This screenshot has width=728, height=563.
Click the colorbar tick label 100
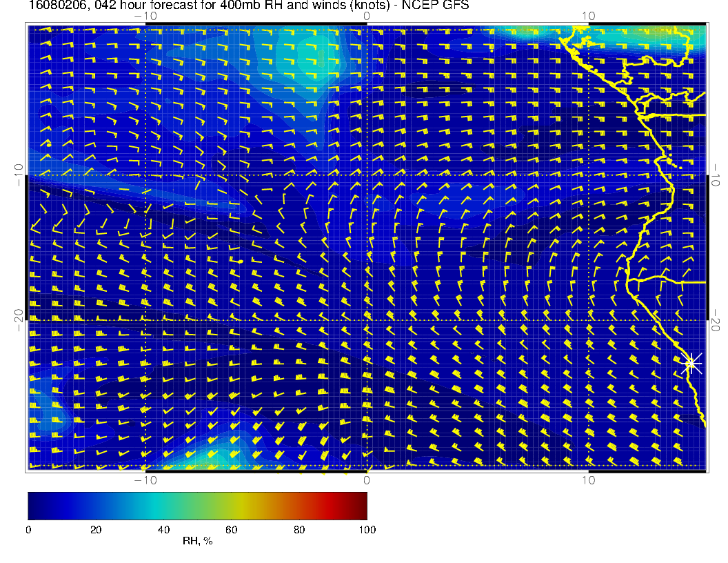tap(367, 530)
